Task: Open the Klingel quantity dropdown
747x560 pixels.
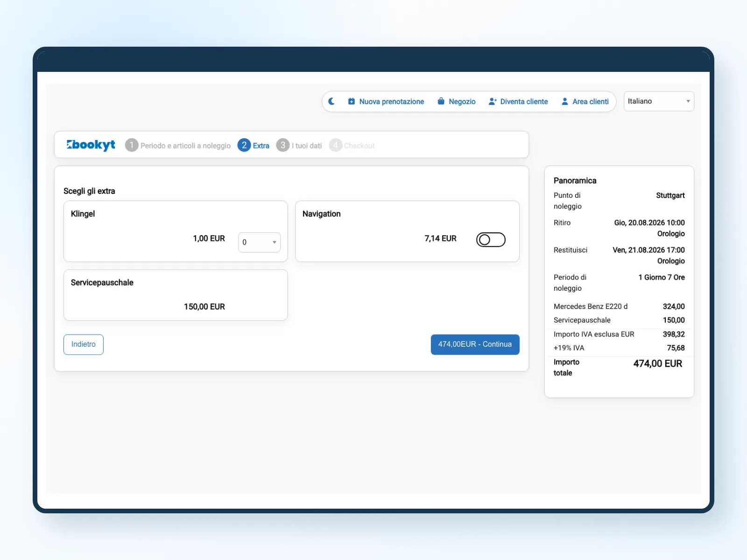Action: pos(260,242)
